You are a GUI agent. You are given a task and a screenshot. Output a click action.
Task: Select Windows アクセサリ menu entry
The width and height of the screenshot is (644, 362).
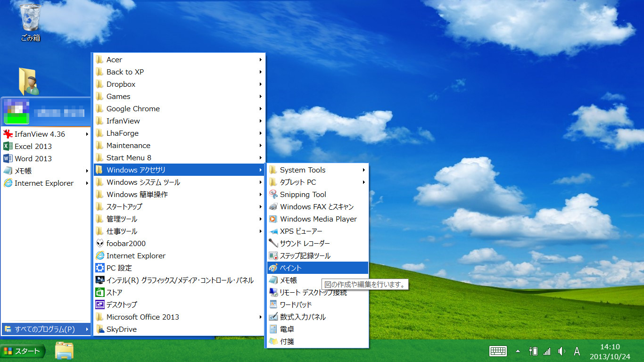pos(179,170)
